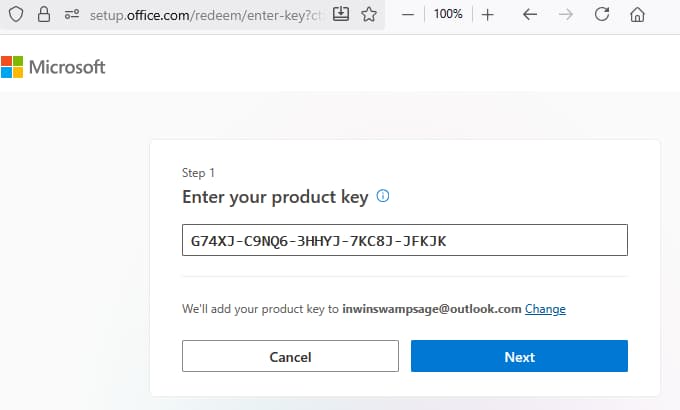This screenshot has width=680, height=410.
Task: Zoom in with the plus button
Action: (488, 15)
